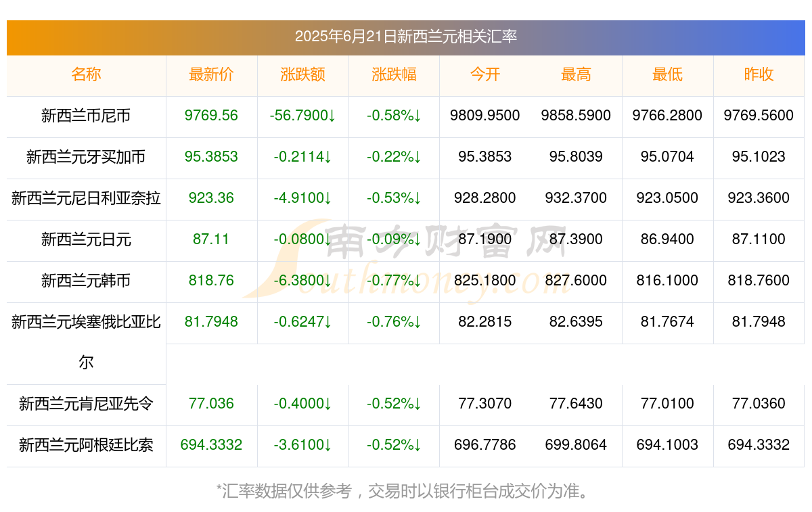
Task: Click 新西兰元尼日利亚奈拉 currency name
Action: click(86, 198)
